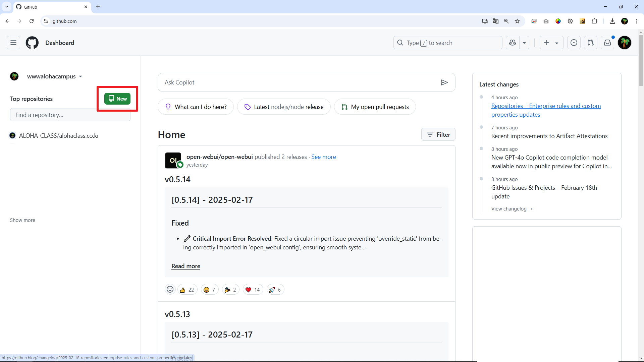
Task: Toggle laugh reaction with 7
Action: pyautogui.click(x=210, y=290)
